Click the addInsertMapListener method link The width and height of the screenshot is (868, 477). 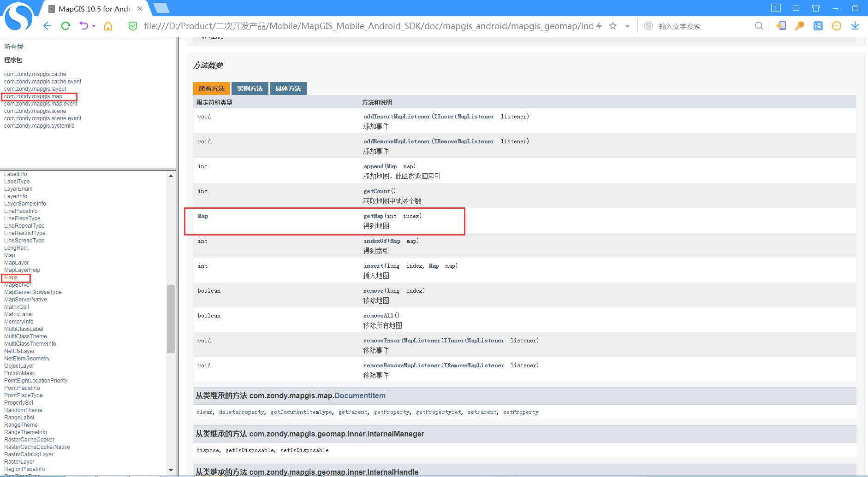[397, 117]
